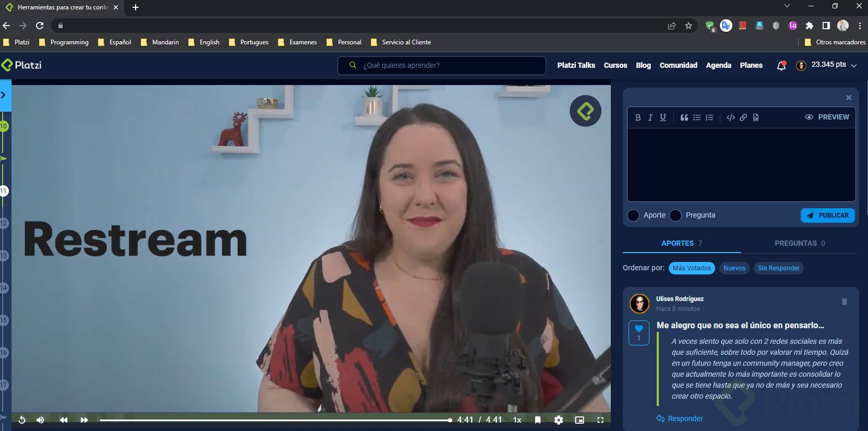Add a bookmark at the current video time
This screenshot has height=431, width=868.
(538, 420)
